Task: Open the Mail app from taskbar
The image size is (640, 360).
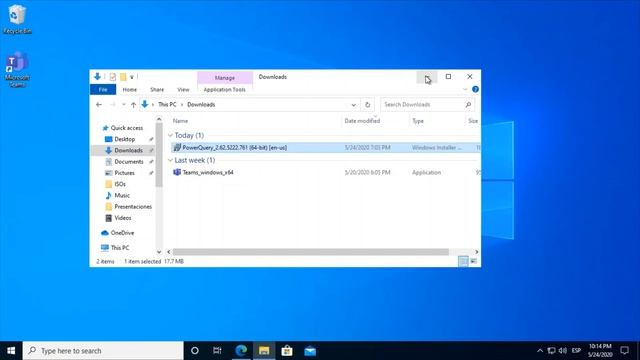Action: coord(310,351)
